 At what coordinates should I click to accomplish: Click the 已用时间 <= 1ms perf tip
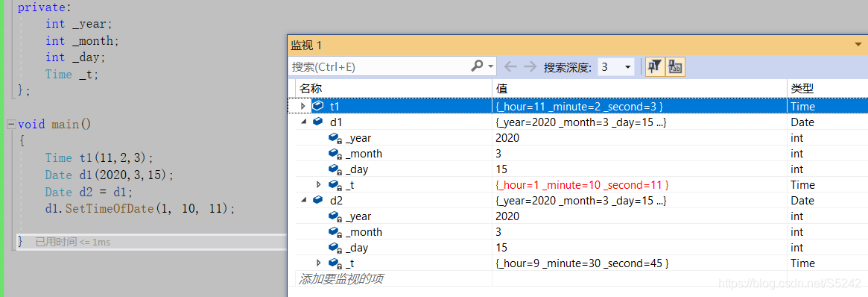point(72,242)
